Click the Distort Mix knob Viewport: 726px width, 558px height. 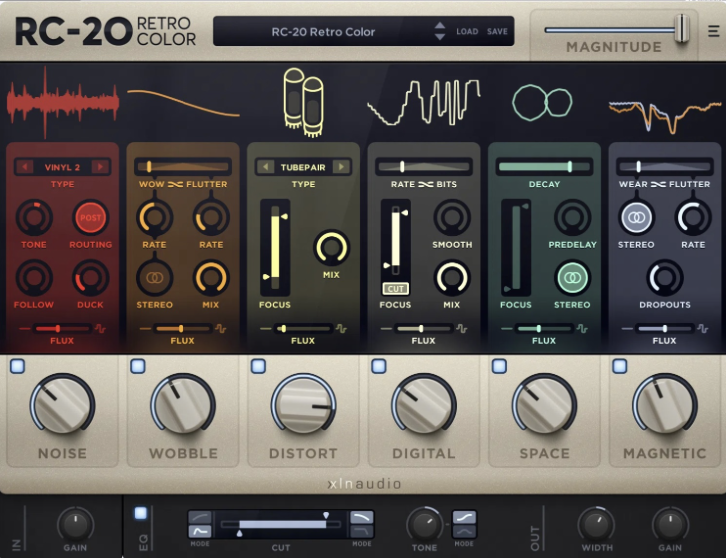[332, 247]
